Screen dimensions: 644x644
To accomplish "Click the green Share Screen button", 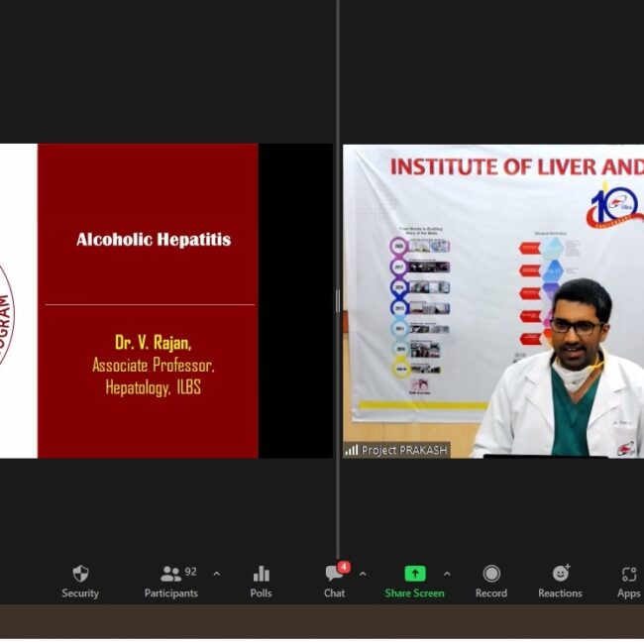I will tap(414, 581).
